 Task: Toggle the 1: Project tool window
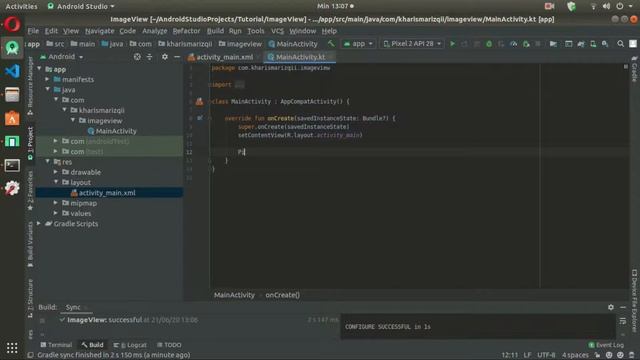30,143
